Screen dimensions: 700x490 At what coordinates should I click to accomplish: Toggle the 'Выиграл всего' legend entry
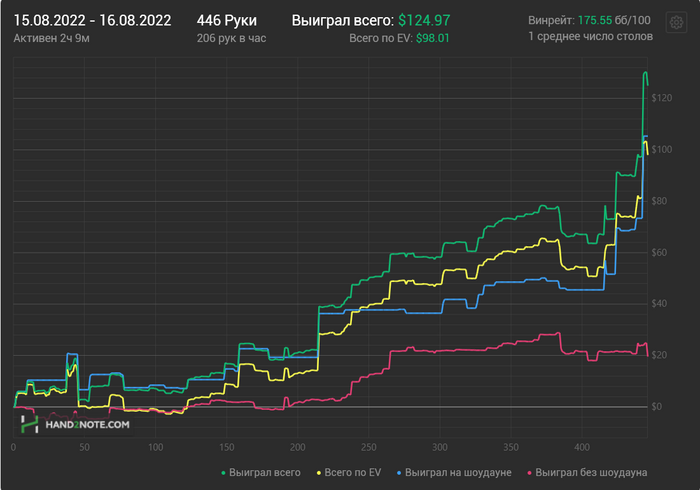click(261, 473)
